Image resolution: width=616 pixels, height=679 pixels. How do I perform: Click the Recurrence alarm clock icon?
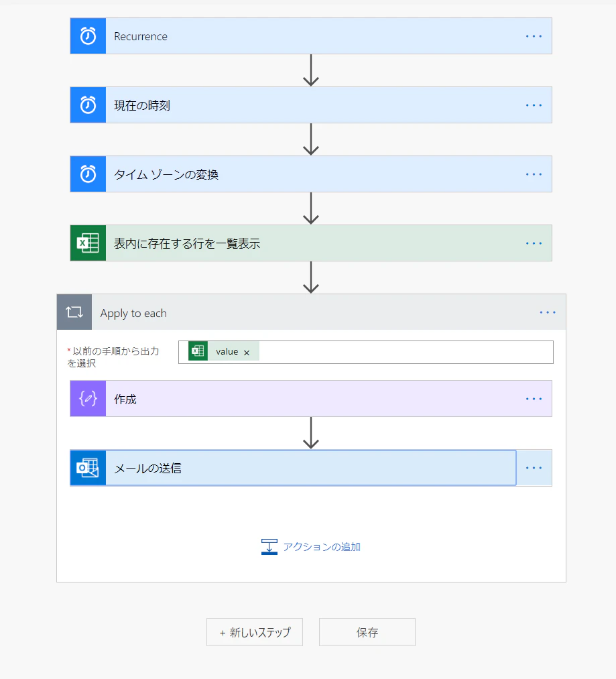pos(88,36)
